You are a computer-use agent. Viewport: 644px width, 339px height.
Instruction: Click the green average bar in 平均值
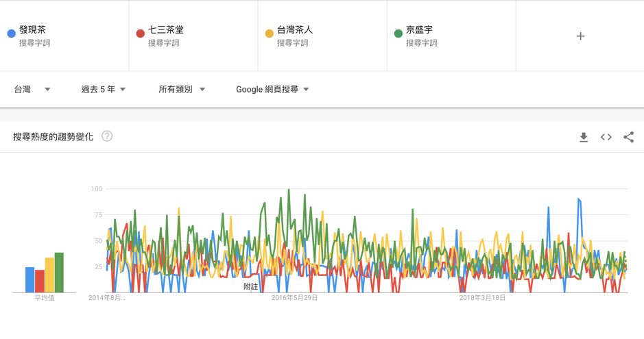(x=59, y=272)
